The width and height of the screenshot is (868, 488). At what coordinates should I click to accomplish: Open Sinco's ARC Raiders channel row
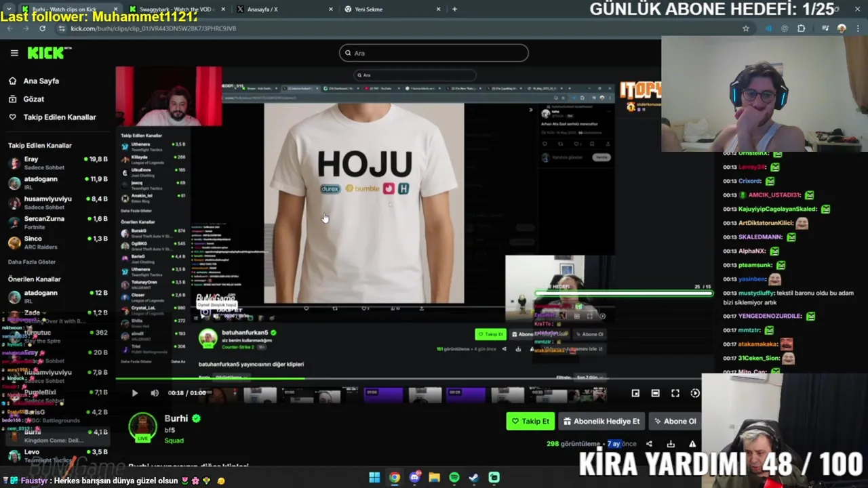point(58,242)
